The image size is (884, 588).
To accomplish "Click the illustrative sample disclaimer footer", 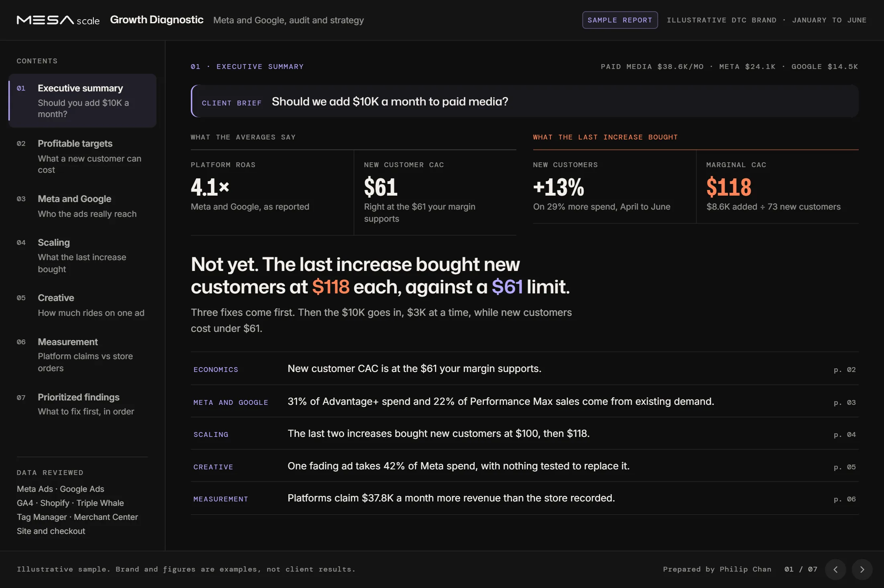I will click(x=186, y=569).
